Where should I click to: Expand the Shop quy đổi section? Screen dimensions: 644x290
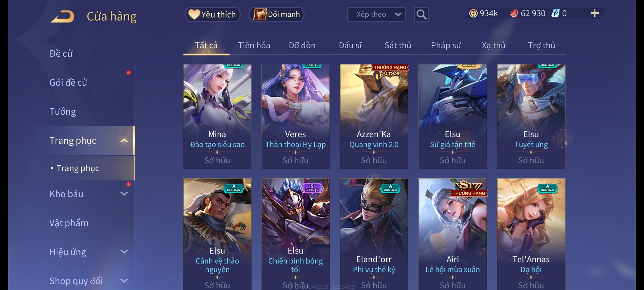click(x=124, y=281)
